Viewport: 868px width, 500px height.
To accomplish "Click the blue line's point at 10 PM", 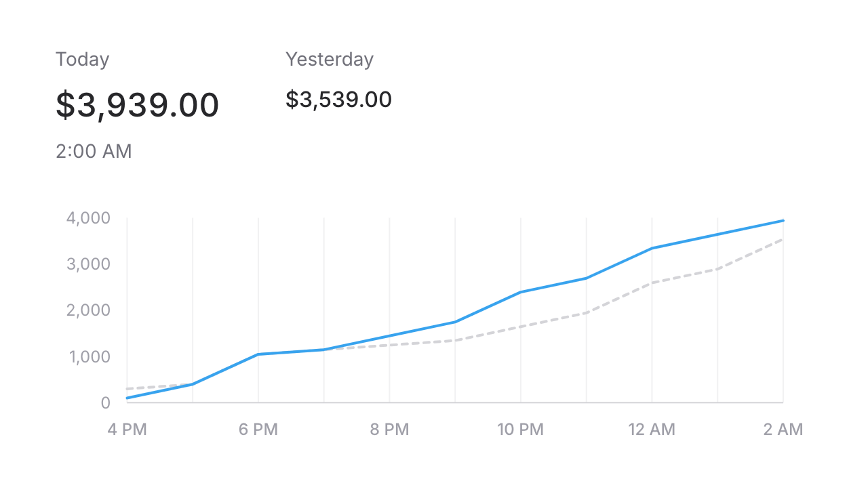I will point(520,292).
